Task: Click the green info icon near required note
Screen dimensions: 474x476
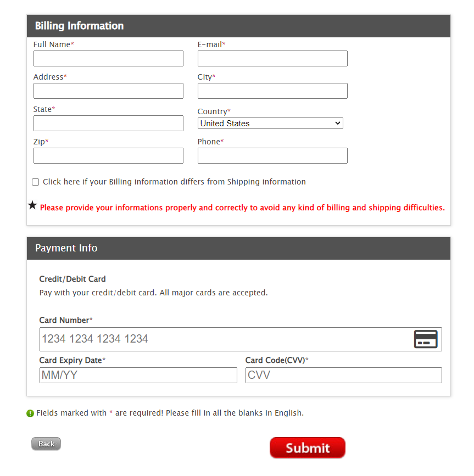Action: [x=30, y=413]
